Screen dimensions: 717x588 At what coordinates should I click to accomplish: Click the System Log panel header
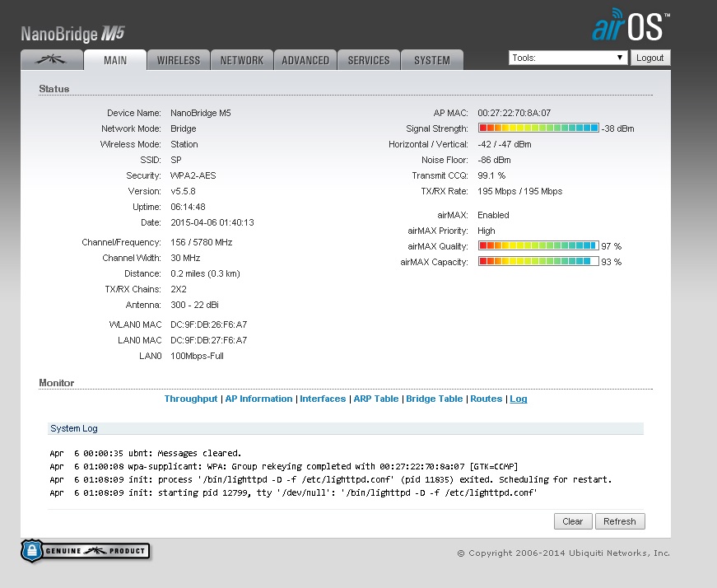(x=346, y=428)
